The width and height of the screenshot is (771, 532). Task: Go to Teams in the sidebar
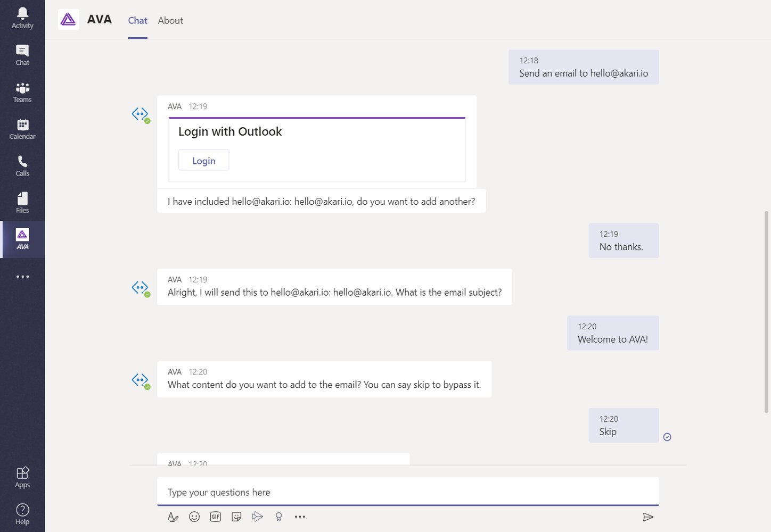(22, 92)
